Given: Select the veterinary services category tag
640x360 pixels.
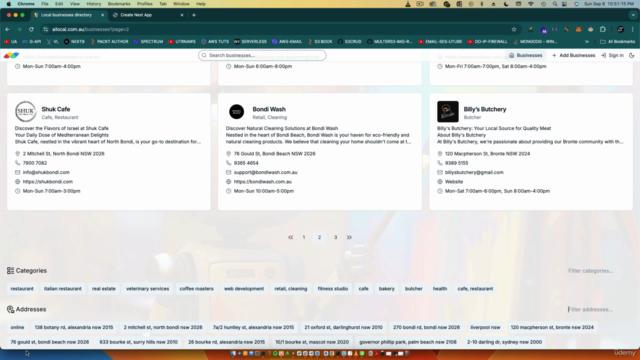Looking at the screenshot, I should (x=147, y=289).
